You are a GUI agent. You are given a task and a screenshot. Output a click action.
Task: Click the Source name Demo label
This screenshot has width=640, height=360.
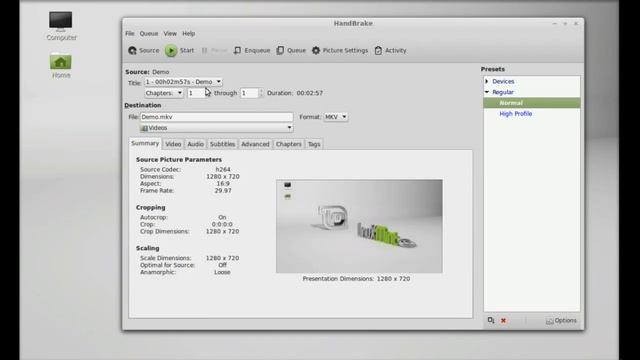click(x=160, y=72)
